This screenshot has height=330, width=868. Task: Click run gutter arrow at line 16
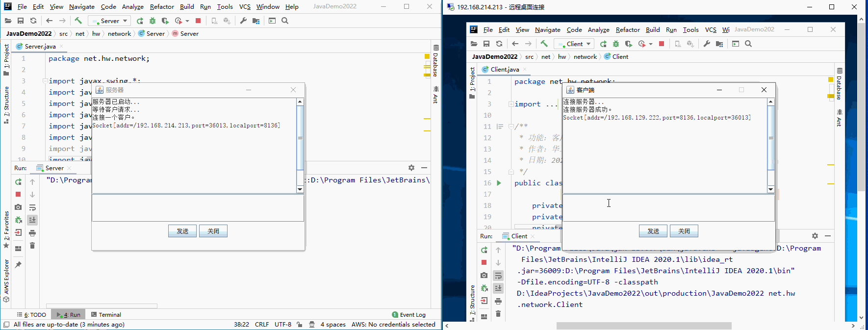[499, 183]
